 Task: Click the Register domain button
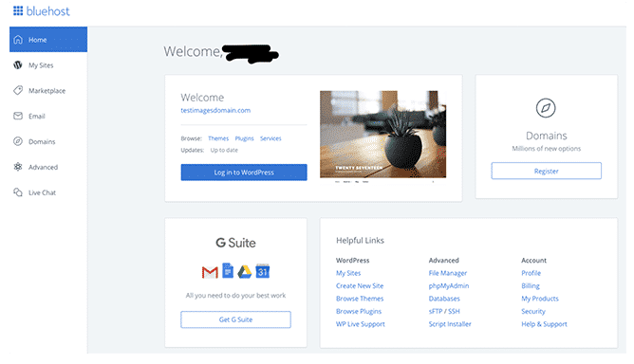pos(547,171)
